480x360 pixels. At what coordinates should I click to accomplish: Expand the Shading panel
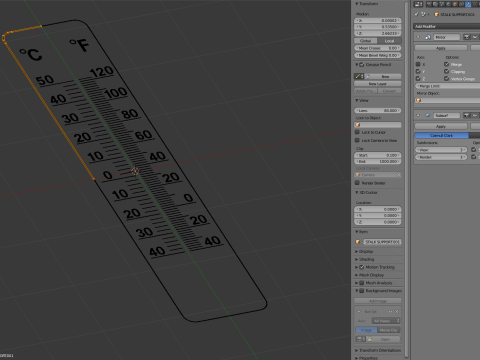click(x=357, y=259)
